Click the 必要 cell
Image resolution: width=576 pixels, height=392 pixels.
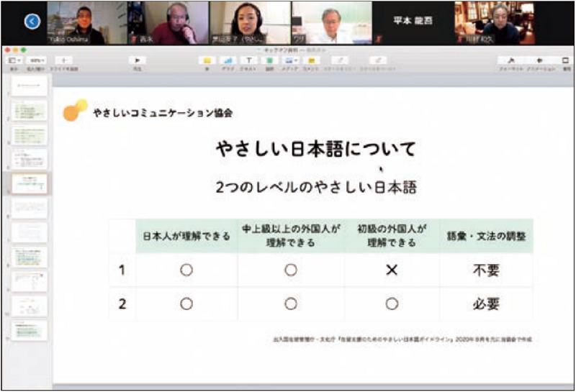[486, 304]
